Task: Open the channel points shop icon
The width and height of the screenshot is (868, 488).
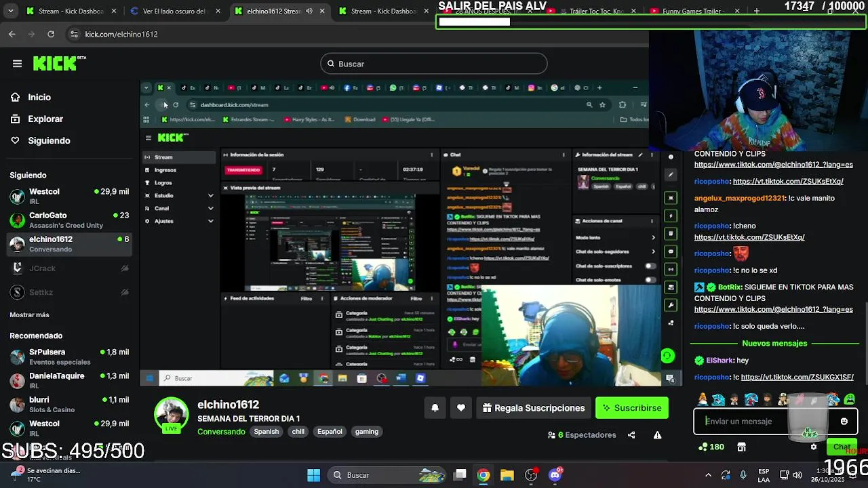Action: pyautogui.click(x=742, y=447)
